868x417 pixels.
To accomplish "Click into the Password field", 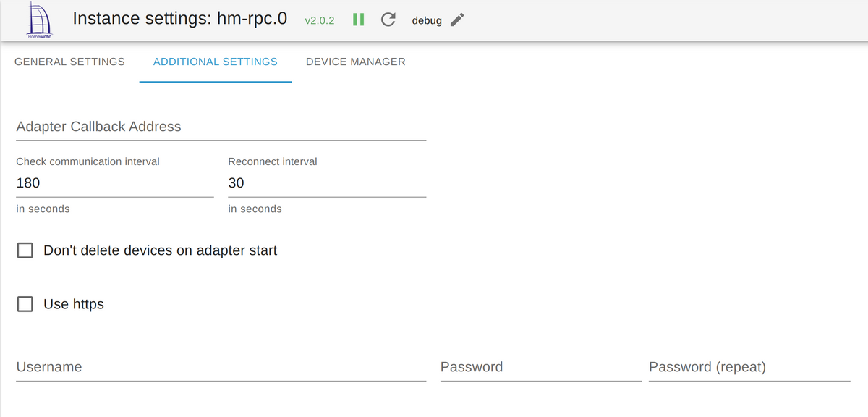I will pos(541,367).
